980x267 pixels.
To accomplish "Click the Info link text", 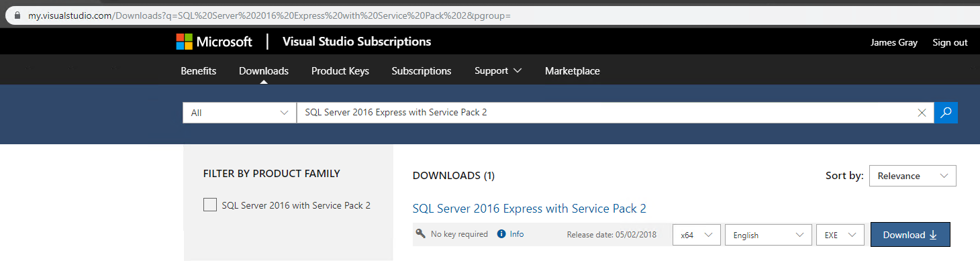I will [x=517, y=234].
